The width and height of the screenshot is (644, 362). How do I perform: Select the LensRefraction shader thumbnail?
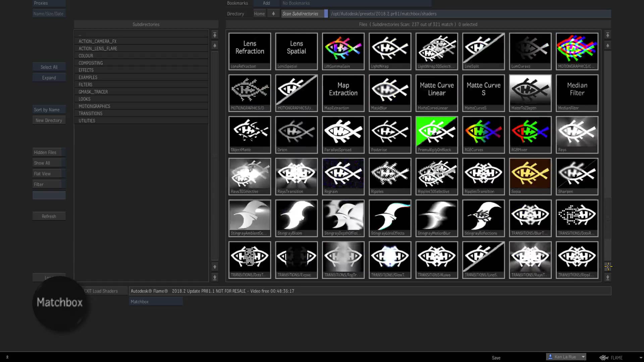point(250,51)
